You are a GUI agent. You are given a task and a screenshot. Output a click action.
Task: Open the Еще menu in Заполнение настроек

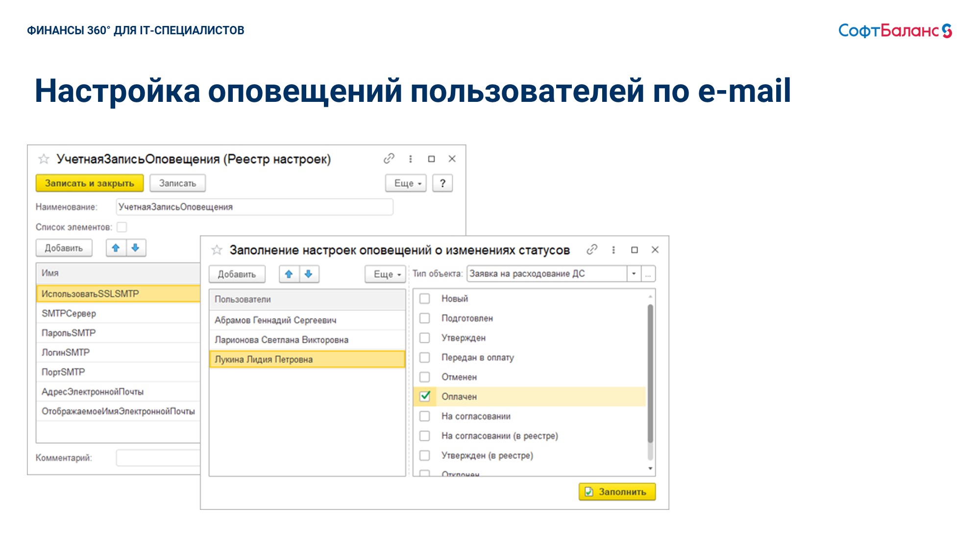385,274
